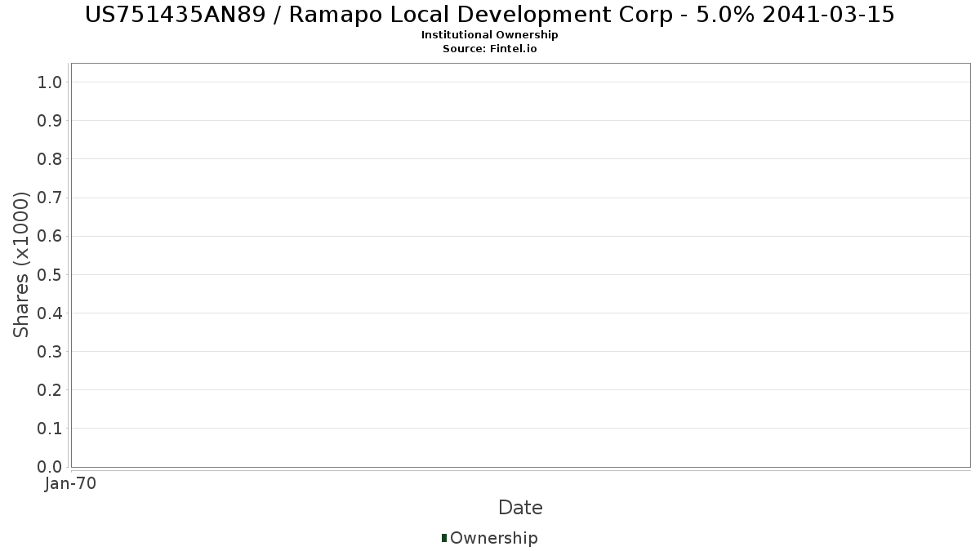
Task: Toggle the Ownership series legend label
Action: 493,538
